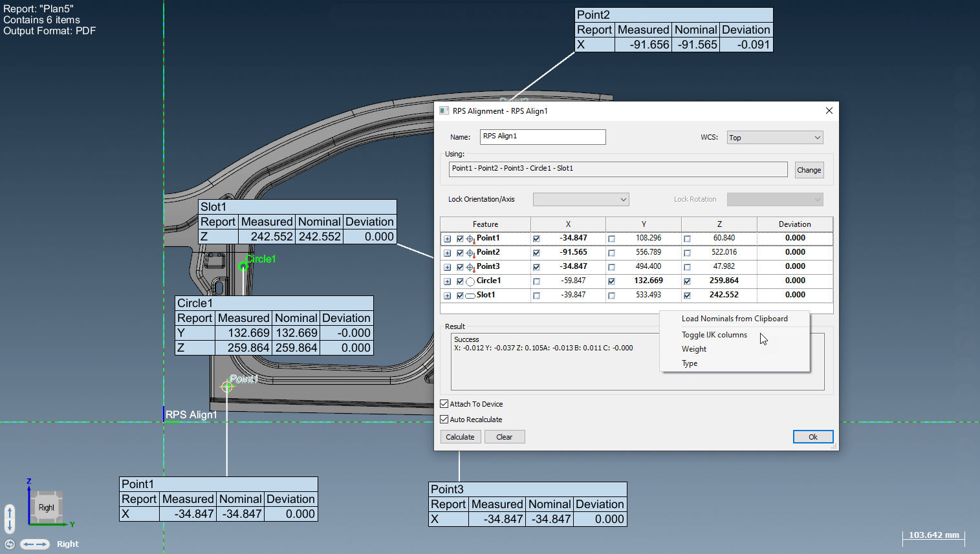Uncheck the Y constraint checkbox for Circle1
980x554 pixels.
(x=611, y=281)
